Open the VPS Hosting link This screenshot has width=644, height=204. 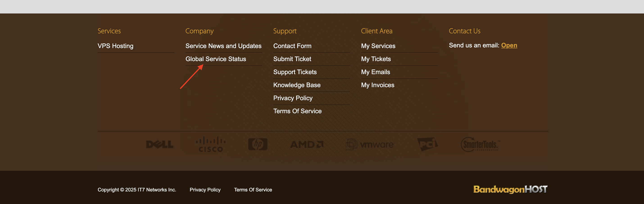click(x=115, y=46)
